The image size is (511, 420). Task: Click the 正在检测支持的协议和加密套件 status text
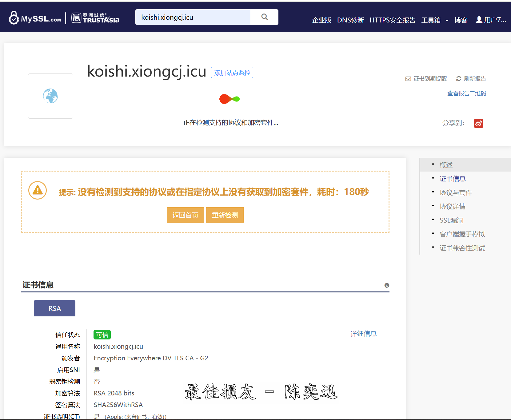tap(230, 123)
